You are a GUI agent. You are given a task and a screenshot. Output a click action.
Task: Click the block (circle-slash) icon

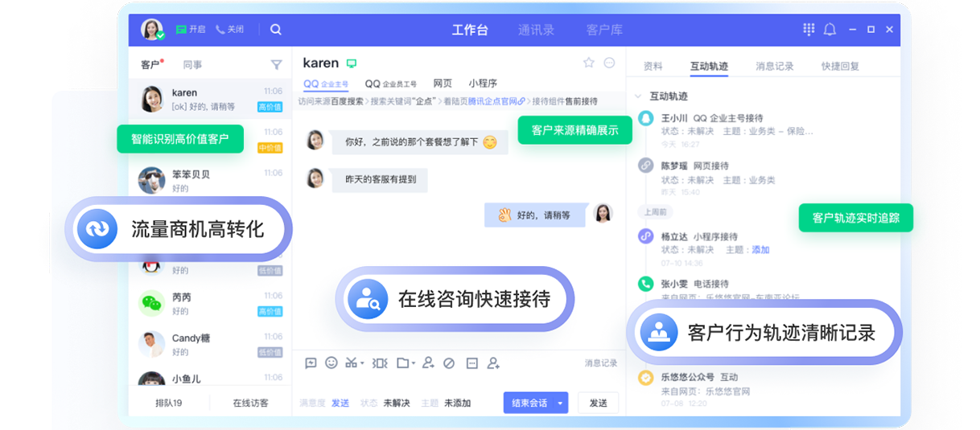click(449, 363)
